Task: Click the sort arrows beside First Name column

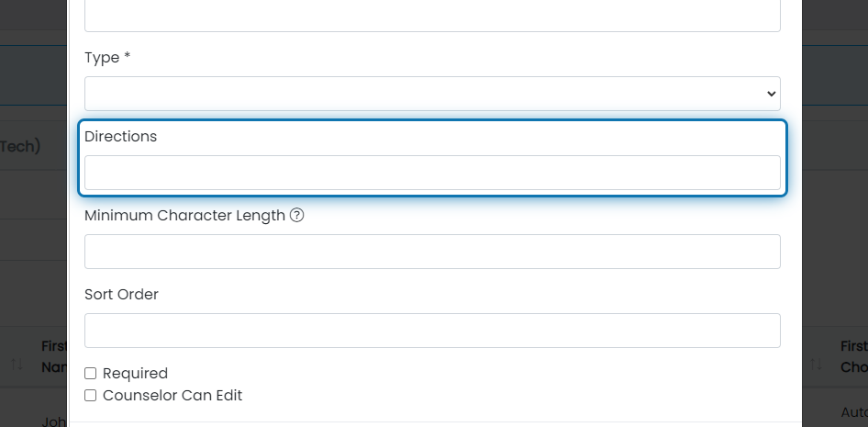Action: point(17,364)
